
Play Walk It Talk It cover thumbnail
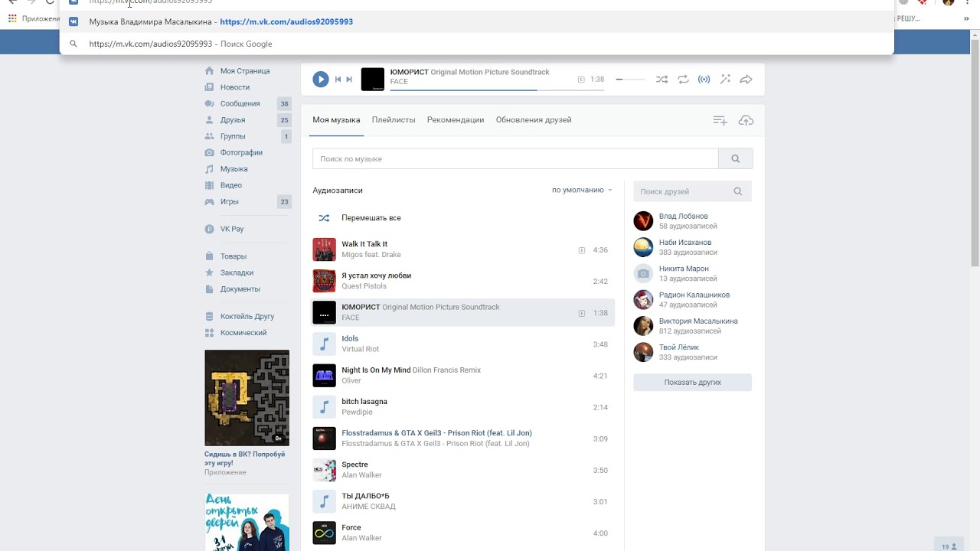click(324, 249)
